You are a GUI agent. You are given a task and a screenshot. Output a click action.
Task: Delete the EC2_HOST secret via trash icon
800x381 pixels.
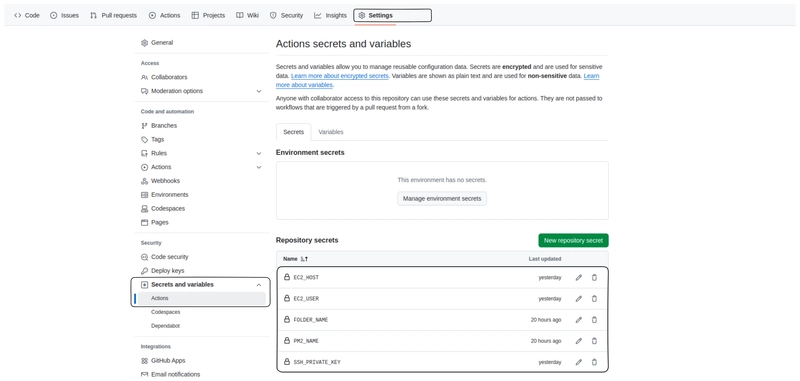tap(594, 277)
